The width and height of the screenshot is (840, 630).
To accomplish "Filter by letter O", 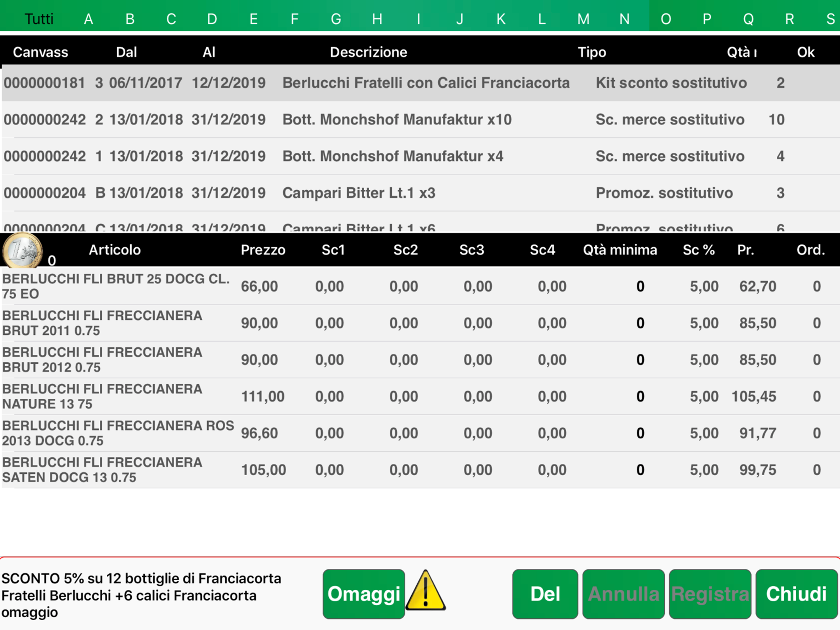I will click(x=666, y=19).
